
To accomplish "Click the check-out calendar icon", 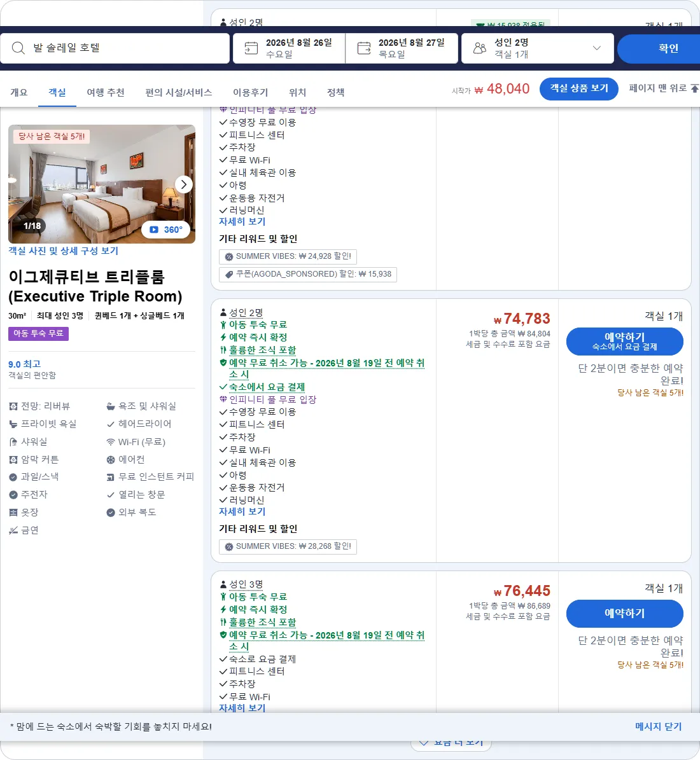I will (x=364, y=48).
